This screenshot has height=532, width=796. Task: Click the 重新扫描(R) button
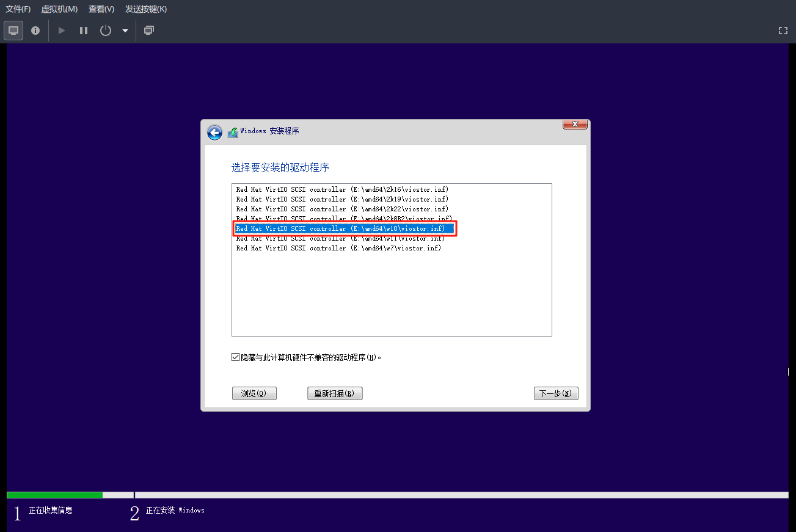pos(335,394)
